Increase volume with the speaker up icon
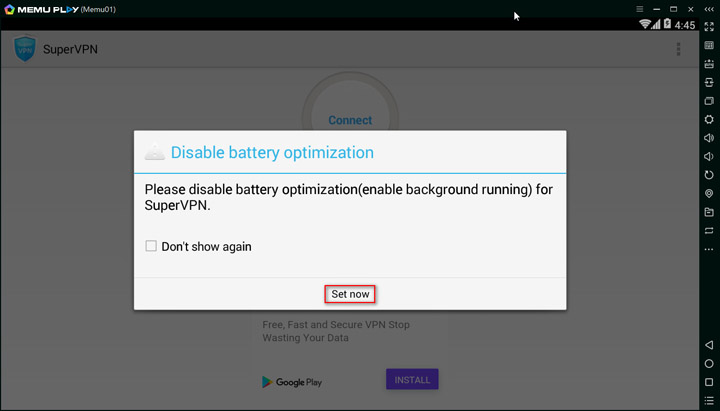This screenshot has height=411, width=720. [x=709, y=138]
